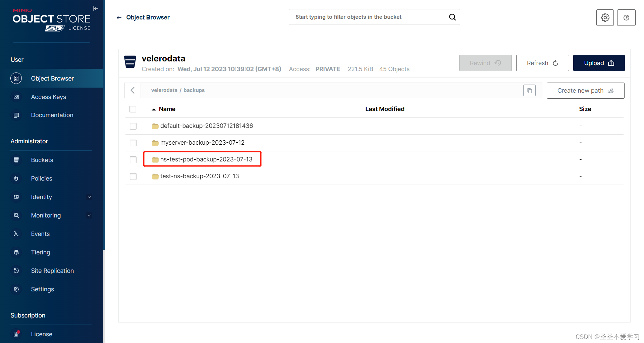Open Documentation menu item
644x343 pixels.
pos(52,115)
